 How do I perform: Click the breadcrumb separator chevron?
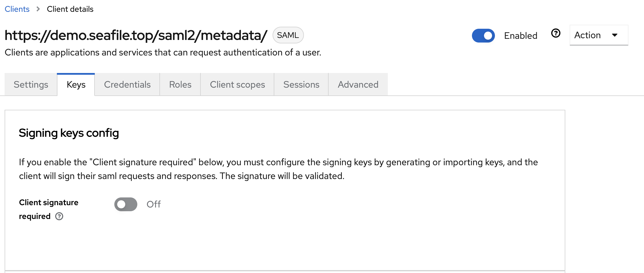38,9
